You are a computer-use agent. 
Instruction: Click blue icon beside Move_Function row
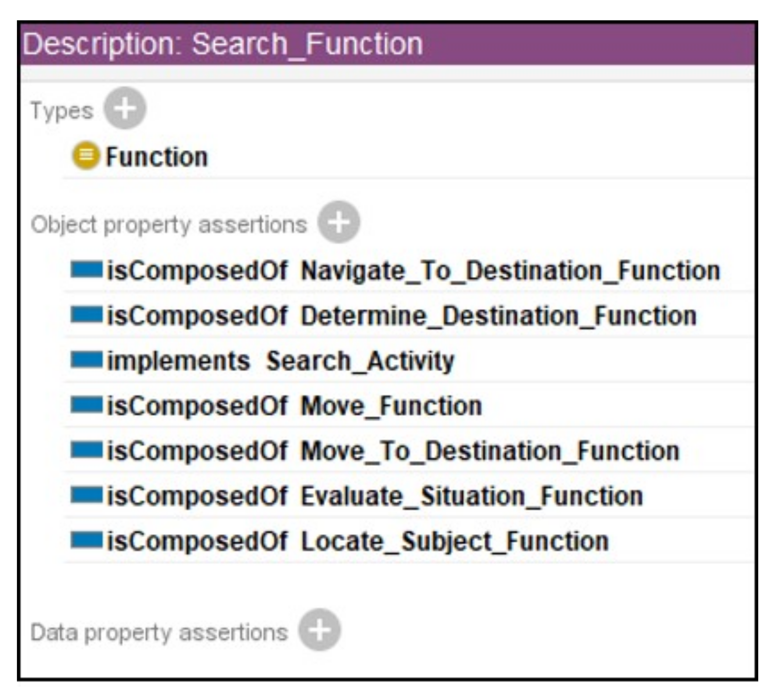click(x=86, y=405)
